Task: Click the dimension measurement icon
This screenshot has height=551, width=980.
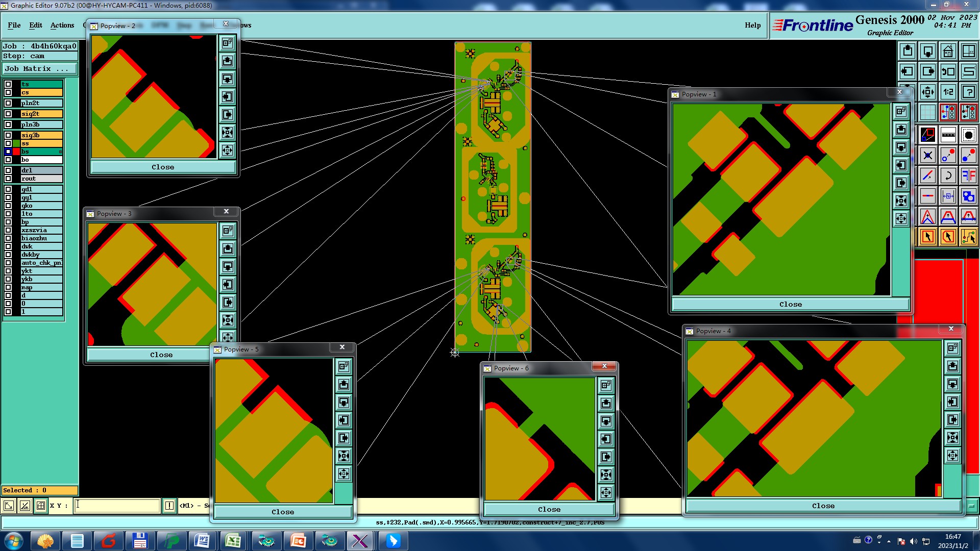Action: pyautogui.click(x=948, y=196)
